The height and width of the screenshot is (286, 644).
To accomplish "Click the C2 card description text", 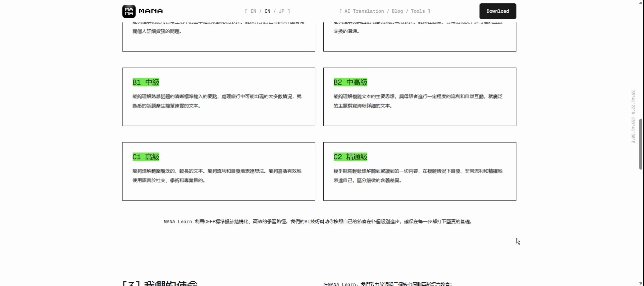I will click(418, 175).
